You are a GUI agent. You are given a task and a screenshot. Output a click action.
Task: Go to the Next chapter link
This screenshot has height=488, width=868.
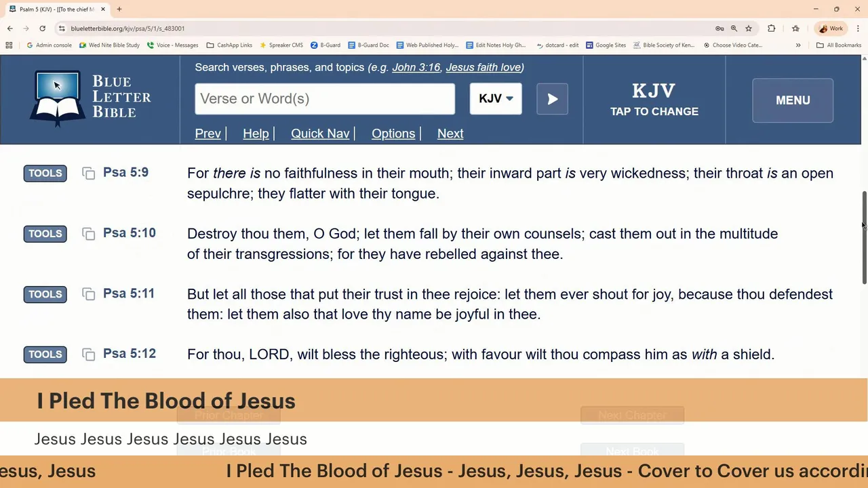pos(450,134)
